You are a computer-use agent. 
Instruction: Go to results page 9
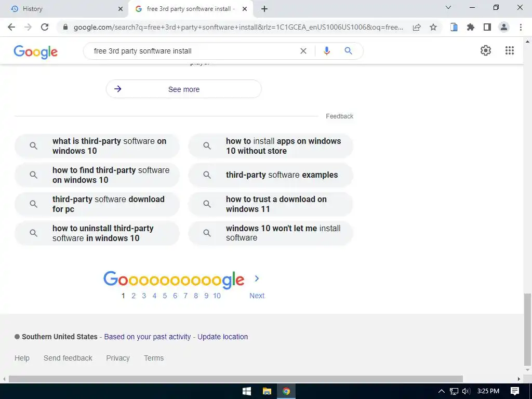[x=206, y=296]
